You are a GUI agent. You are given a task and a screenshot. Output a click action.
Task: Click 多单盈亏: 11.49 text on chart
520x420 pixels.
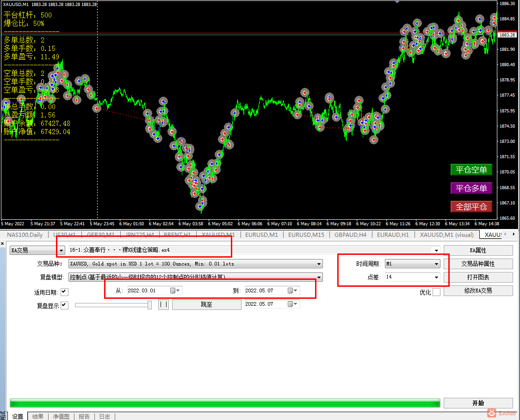31,57
